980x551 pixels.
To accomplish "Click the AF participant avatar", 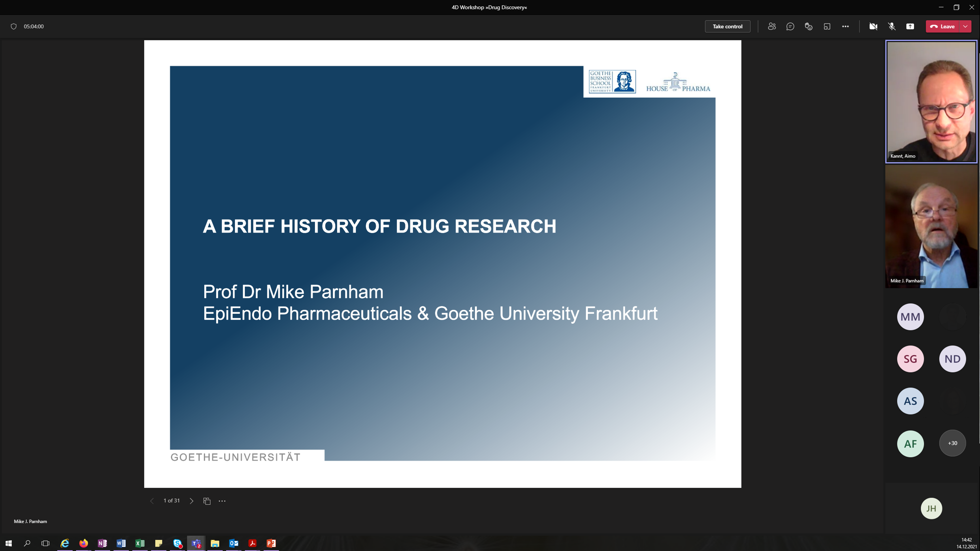I will (x=910, y=443).
